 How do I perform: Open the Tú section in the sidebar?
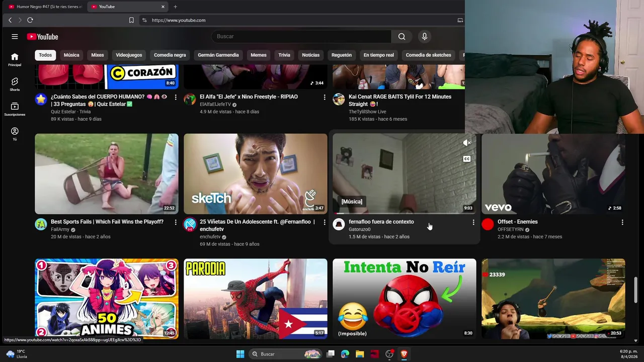pyautogui.click(x=15, y=134)
